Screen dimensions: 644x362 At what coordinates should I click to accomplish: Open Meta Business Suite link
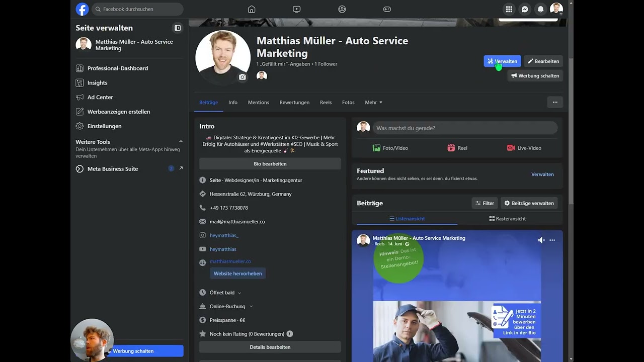(x=113, y=169)
